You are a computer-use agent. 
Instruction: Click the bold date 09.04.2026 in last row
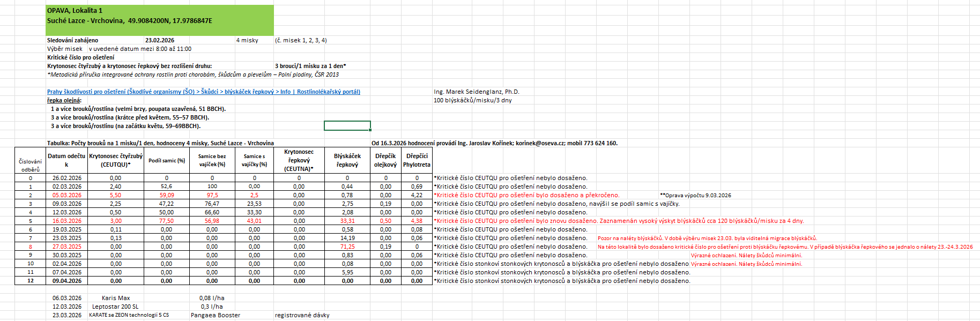coord(67,281)
